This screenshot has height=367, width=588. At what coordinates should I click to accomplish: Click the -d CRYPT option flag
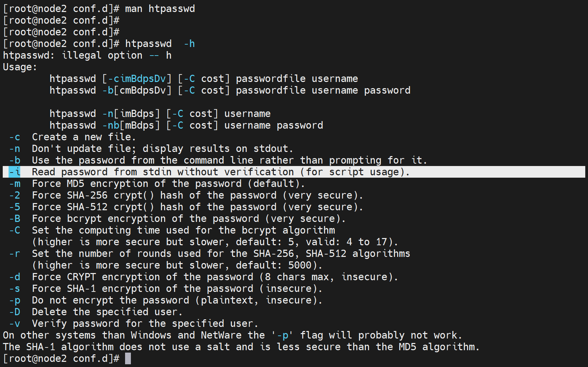(x=15, y=277)
